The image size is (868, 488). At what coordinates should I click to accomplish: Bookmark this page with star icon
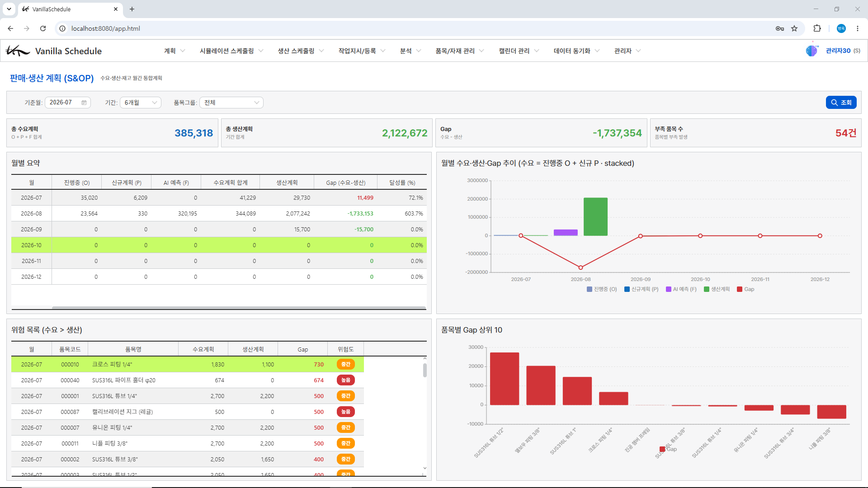(794, 28)
